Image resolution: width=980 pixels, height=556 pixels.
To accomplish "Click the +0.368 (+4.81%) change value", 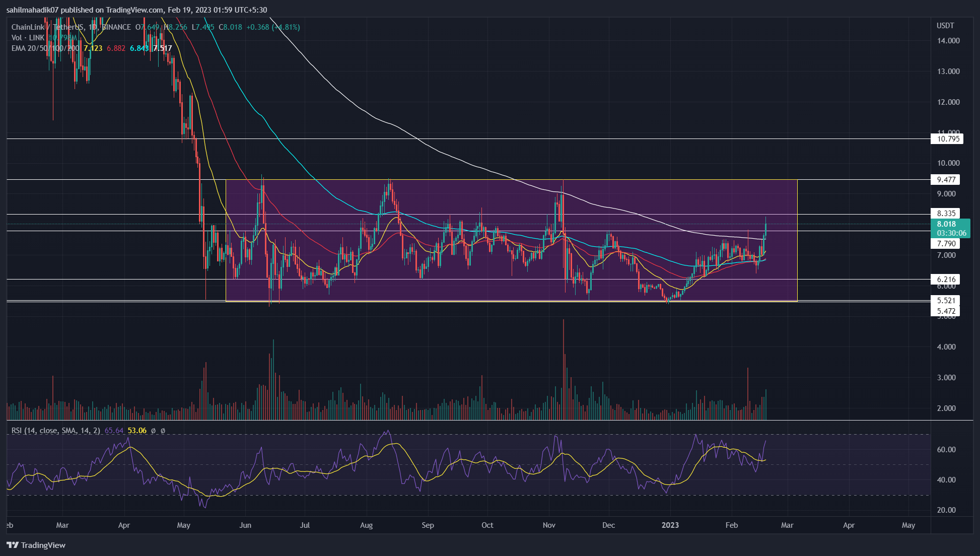I will pyautogui.click(x=273, y=27).
